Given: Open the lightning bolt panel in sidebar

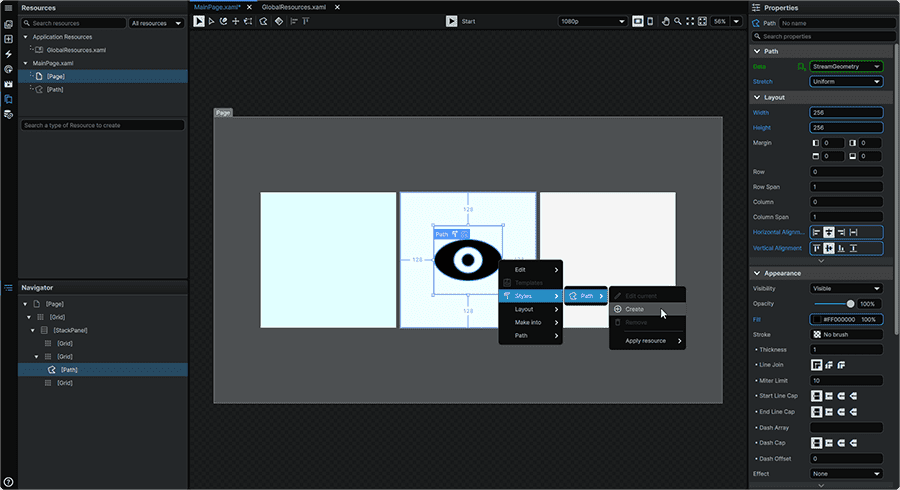Looking at the screenshot, I should [x=8, y=54].
